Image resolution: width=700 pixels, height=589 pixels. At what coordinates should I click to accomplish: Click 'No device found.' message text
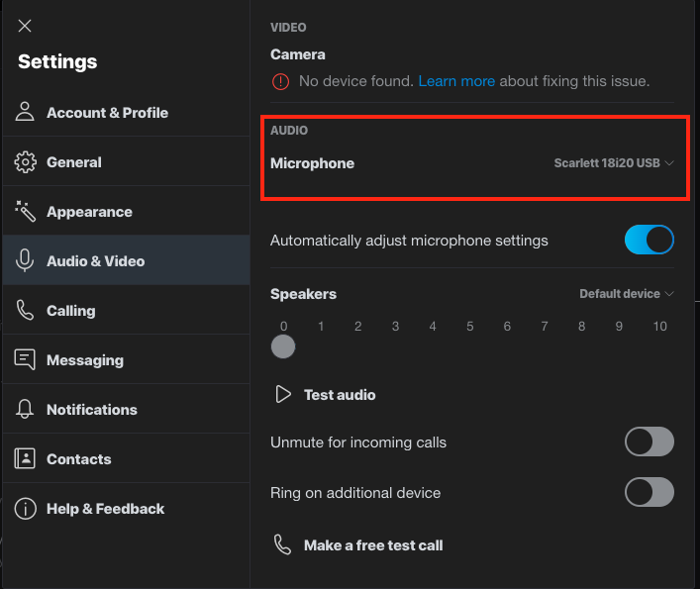pos(356,81)
